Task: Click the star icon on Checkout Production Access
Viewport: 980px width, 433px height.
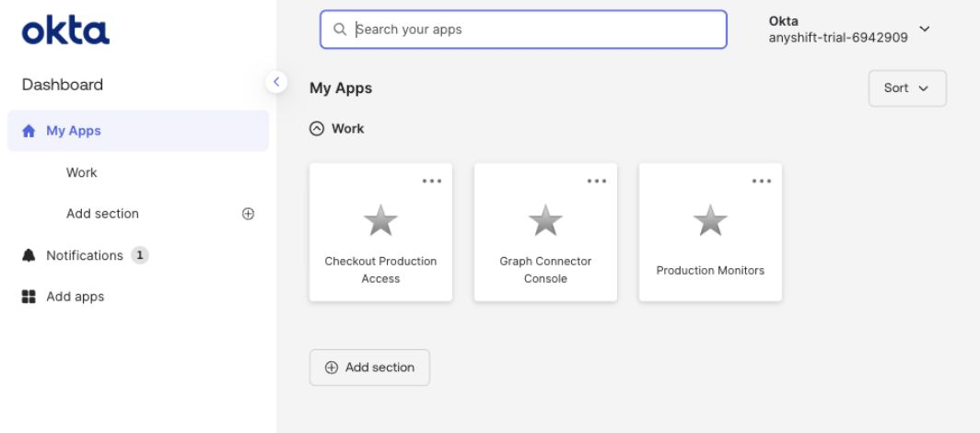Action: click(x=380, y=220)
